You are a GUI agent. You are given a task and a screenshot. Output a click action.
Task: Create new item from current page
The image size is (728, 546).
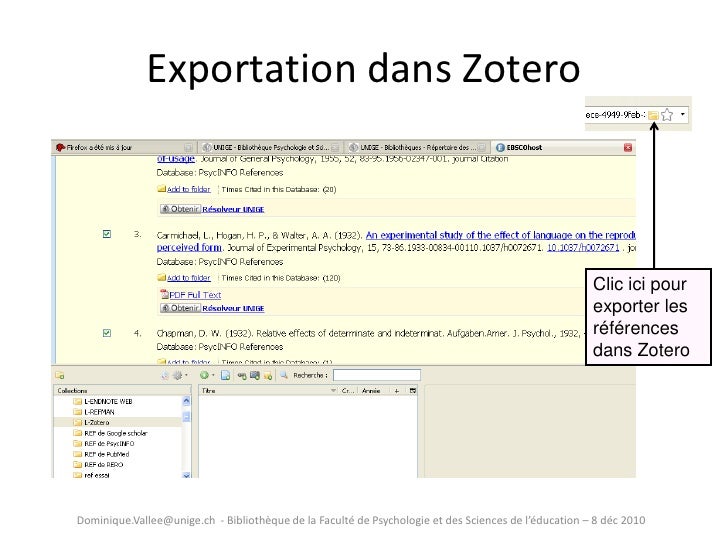coord(225,375)
